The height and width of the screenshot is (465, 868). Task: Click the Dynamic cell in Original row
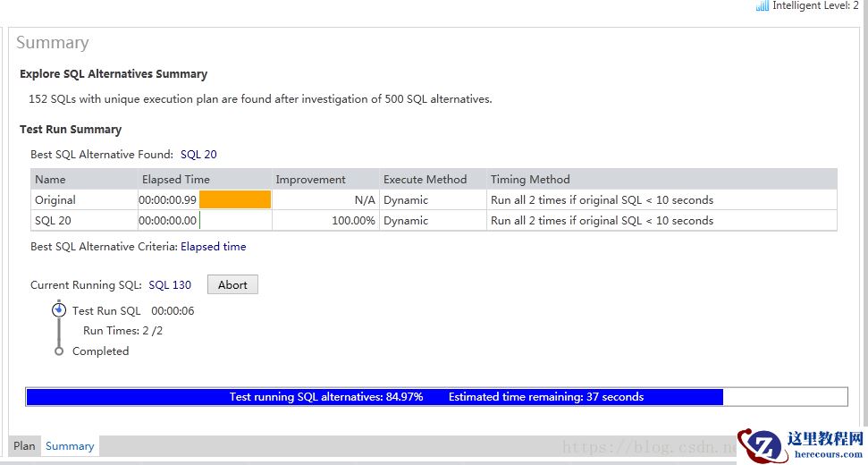[x=433, y=199]
